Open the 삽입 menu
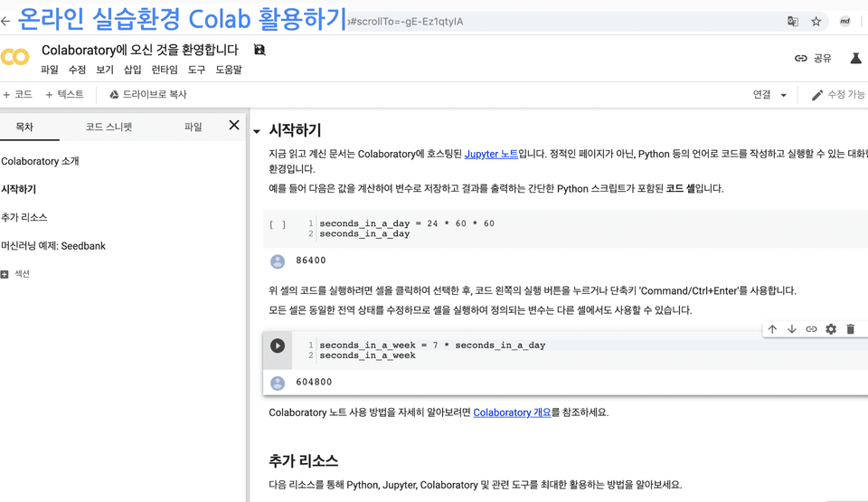 (132, 70)
